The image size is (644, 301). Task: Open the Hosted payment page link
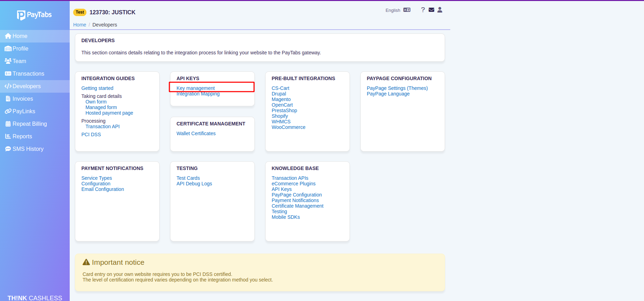[109, 113]
